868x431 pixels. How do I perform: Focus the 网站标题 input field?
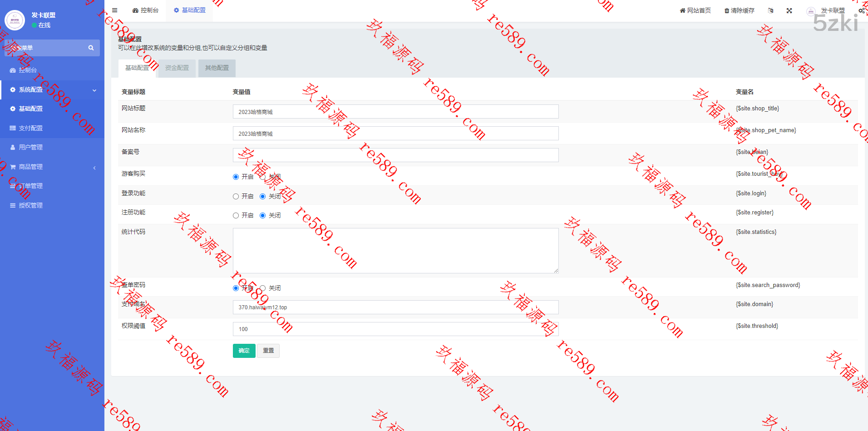pyautogui.click(x=395, y=112)
